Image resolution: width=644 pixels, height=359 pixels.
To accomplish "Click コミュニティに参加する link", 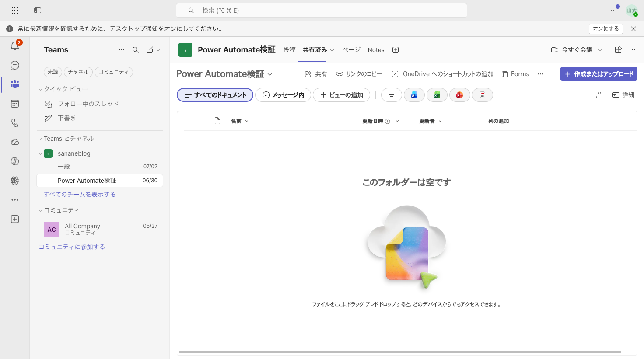I will 72,247.
